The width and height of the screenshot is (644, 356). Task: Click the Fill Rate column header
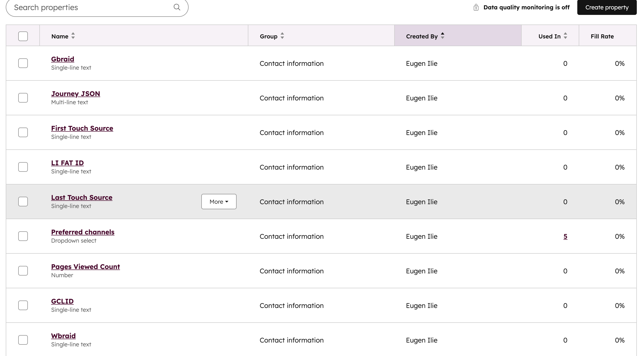(x=602, y=36)
